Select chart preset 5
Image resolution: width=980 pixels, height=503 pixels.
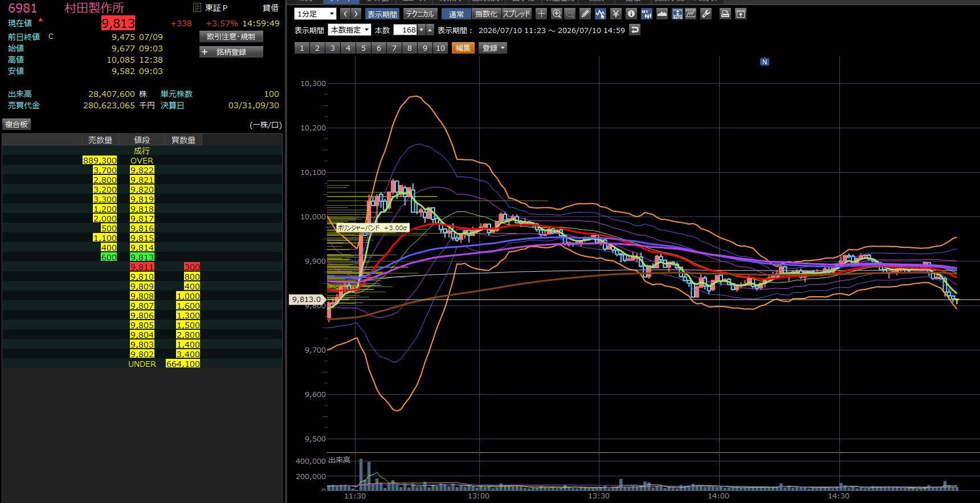coord(364,48)
